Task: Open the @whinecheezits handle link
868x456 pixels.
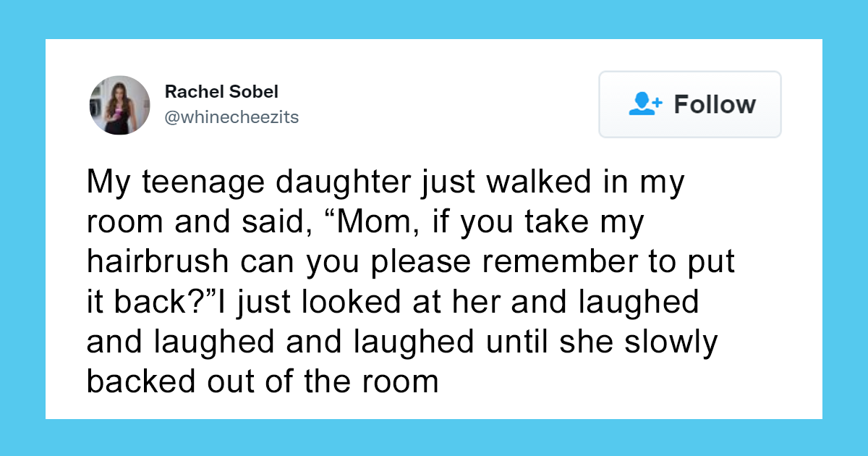Action: (x=232, y=117)
